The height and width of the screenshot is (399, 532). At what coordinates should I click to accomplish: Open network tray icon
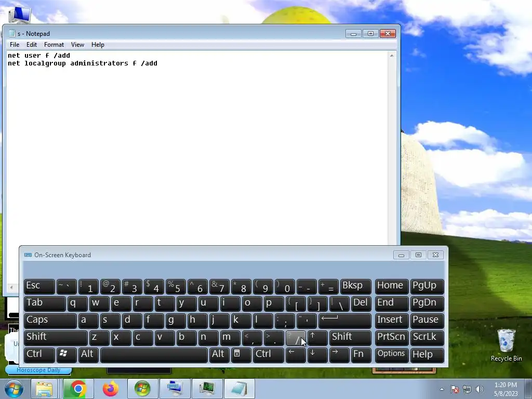[467, 389]
